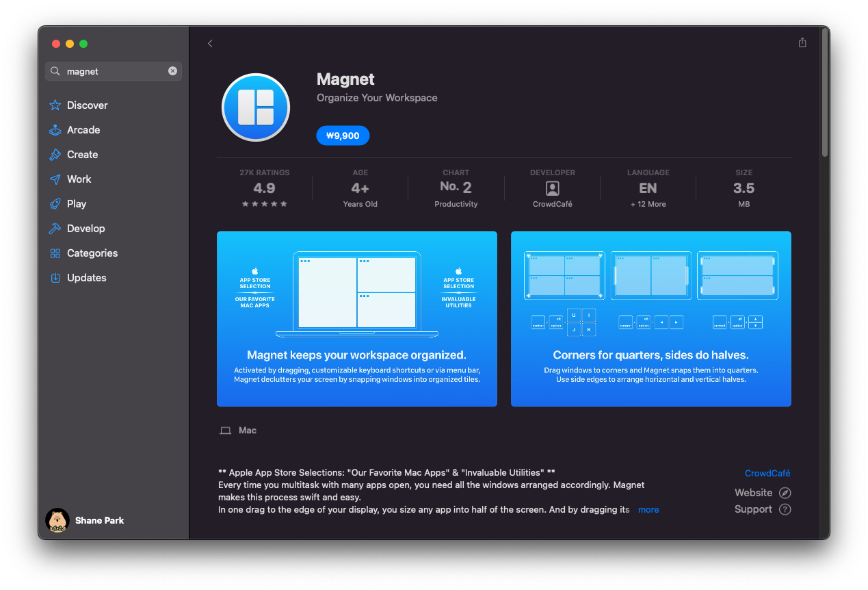
Task: Open the first screenshot about workspace organized
Action: 357,319
